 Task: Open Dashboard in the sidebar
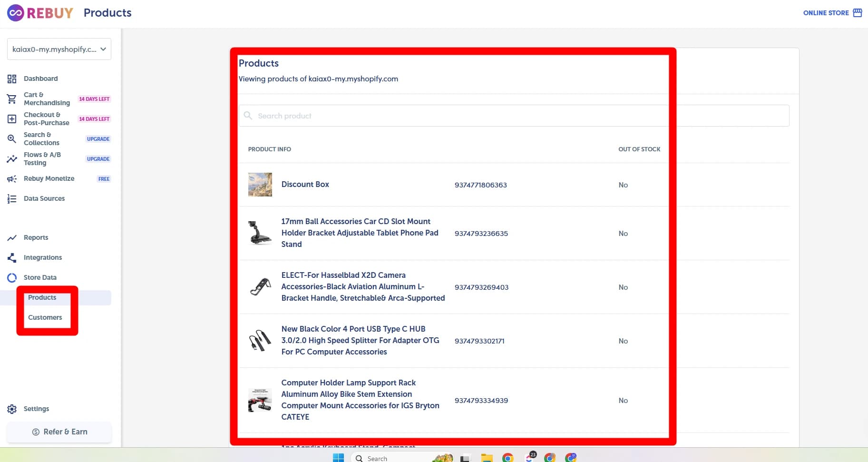pos(41,79)
